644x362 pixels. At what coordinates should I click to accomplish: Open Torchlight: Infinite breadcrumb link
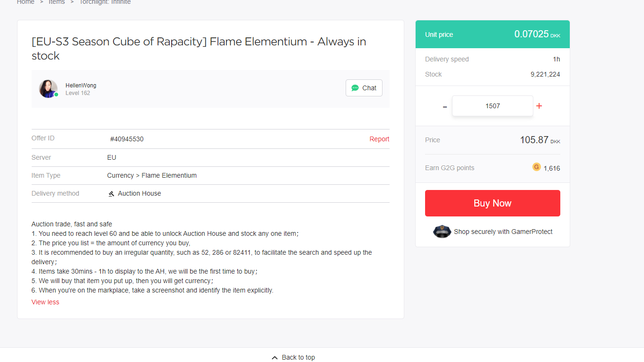[x=105, y=2]
